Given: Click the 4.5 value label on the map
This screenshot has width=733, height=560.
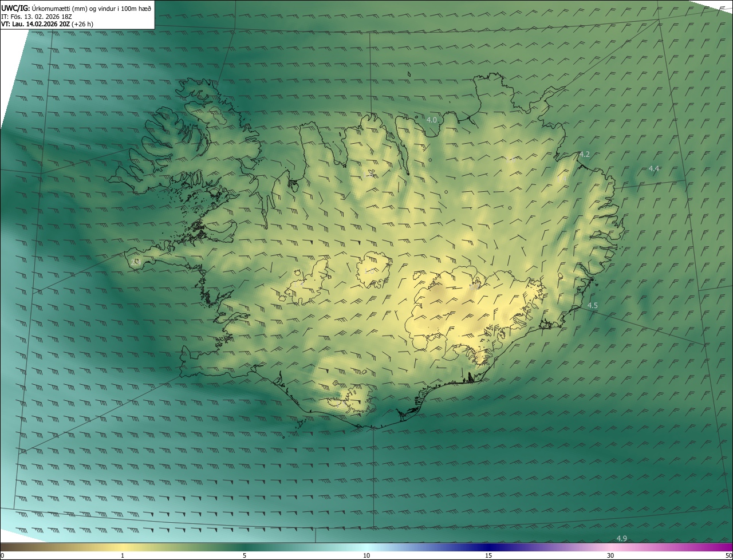Looking at the screenshot, I should tap(593, 306).
